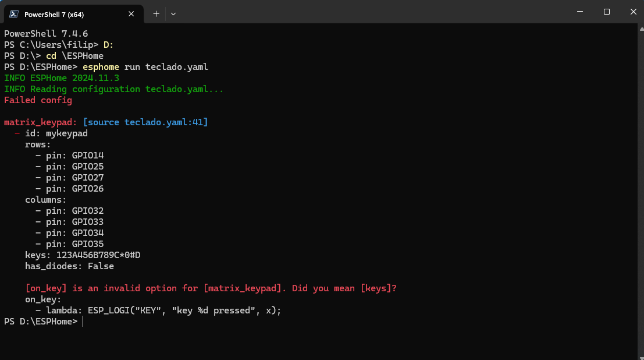Expand the new tab profile dropdown chevron
This screenshot has width=644, height=360.
173,13
